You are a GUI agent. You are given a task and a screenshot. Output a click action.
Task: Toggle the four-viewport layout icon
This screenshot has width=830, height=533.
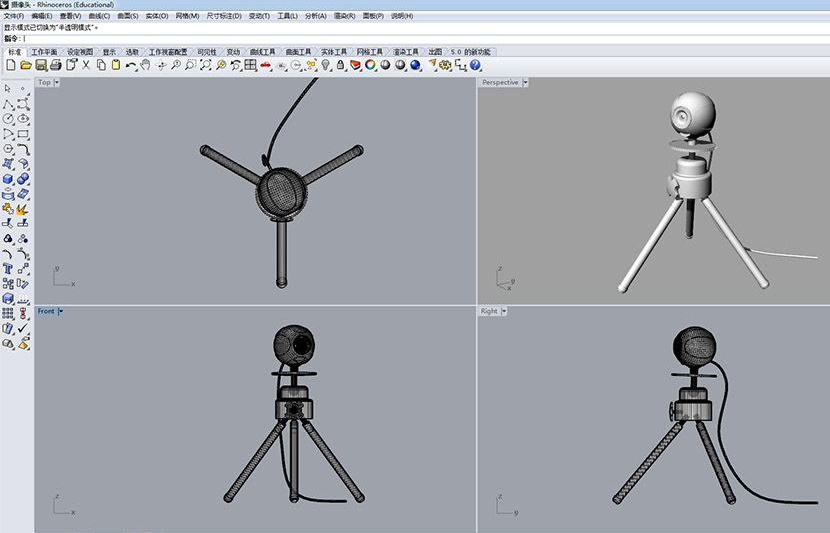(x=250, y=65)
